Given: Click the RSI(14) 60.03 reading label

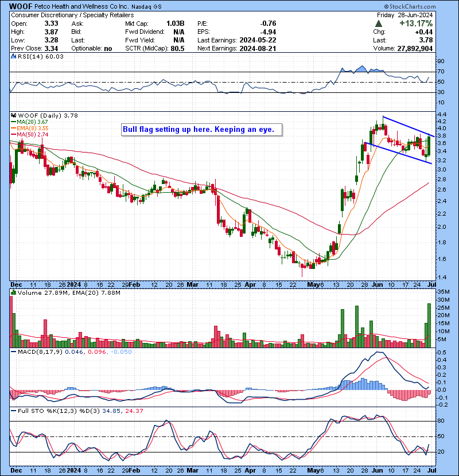Looking at the screenshot, I should [x=40, y=56].
